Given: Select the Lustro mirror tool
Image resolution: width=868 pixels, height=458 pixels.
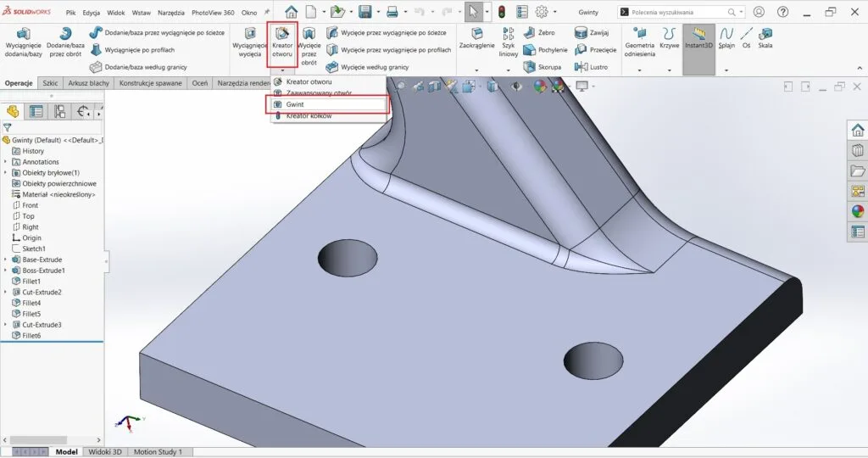Looking at the screenshot, I should click(x=591, y=67).
